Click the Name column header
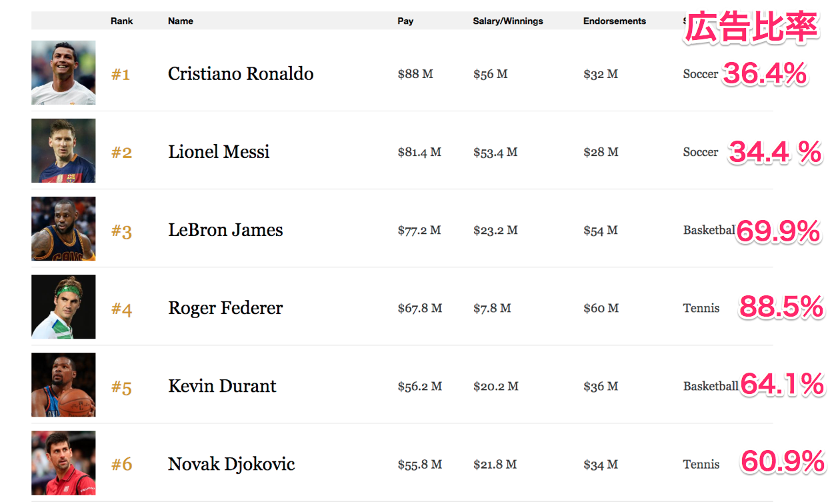Image resolution: width=834 pixels, height=504 pixels. click(181, 21)
